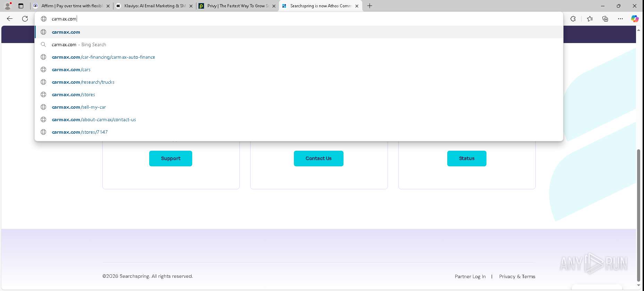Click the scrollbar down arrow

pyautogui.click(x=638, y=285)
